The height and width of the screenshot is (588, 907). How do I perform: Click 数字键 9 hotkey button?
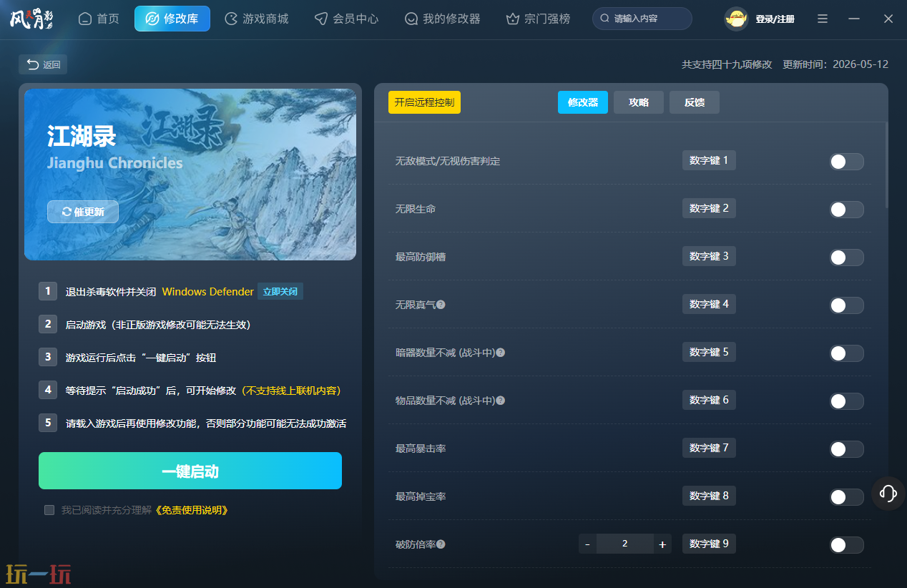pyautogui.click(x=709, y=544)
